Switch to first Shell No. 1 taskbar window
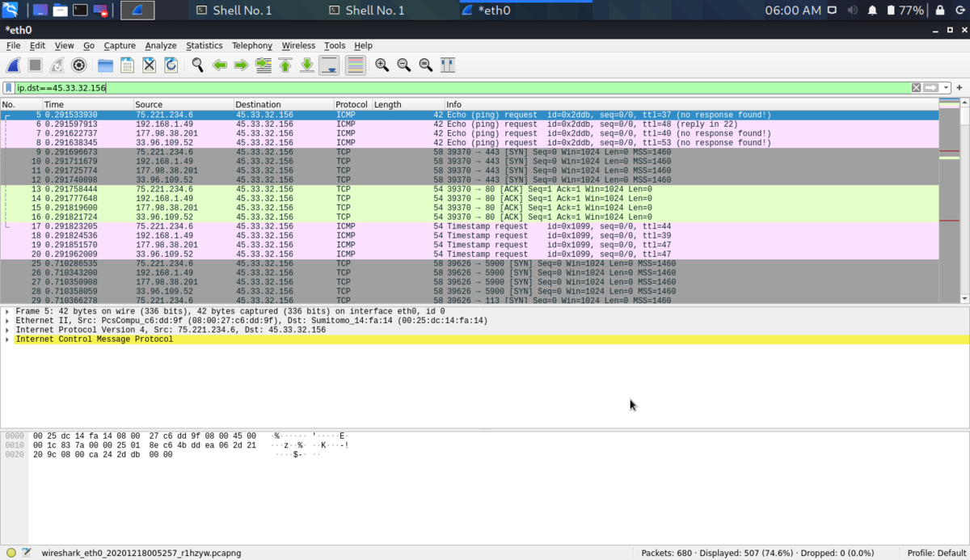970x560 pixels. coord(234,11)
